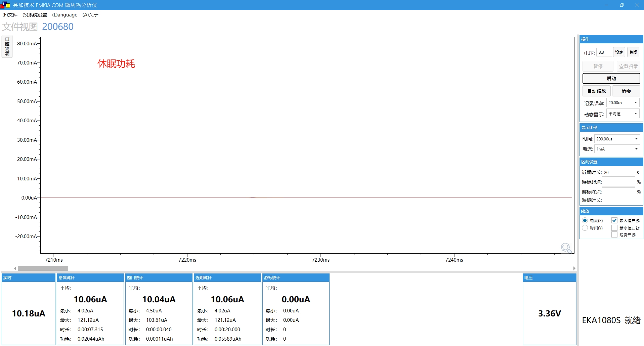Click the EMKIA app icon in title bar
Image resolution: width=644 pixels, height=346 pixels.
[5, 5]
